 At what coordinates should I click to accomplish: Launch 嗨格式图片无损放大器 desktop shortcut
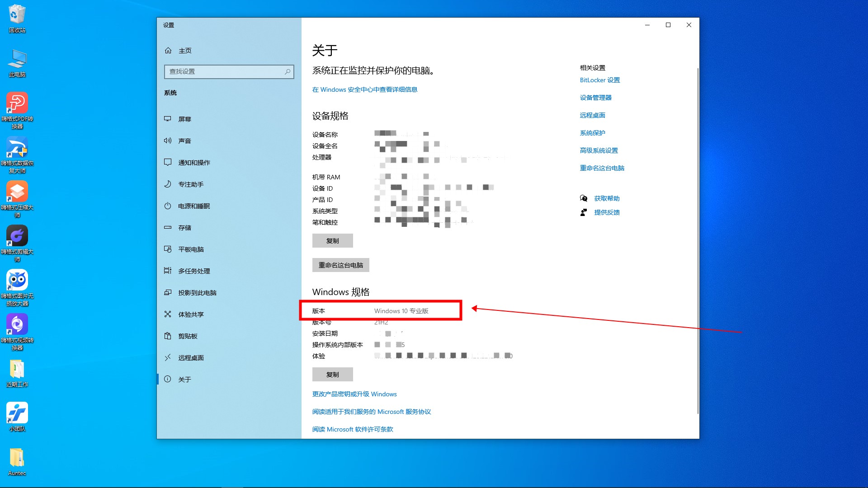tap(17, 287)
